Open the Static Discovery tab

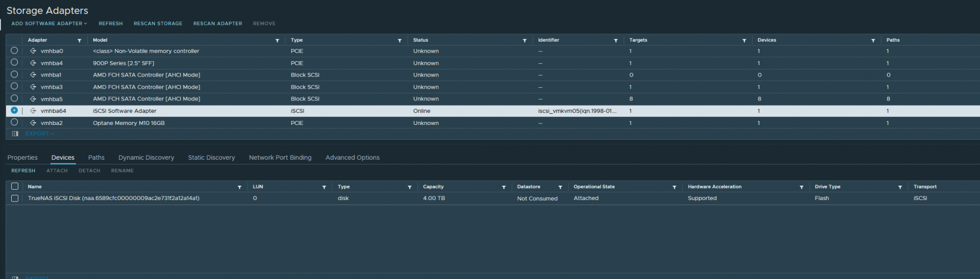(x=211, y=158)
